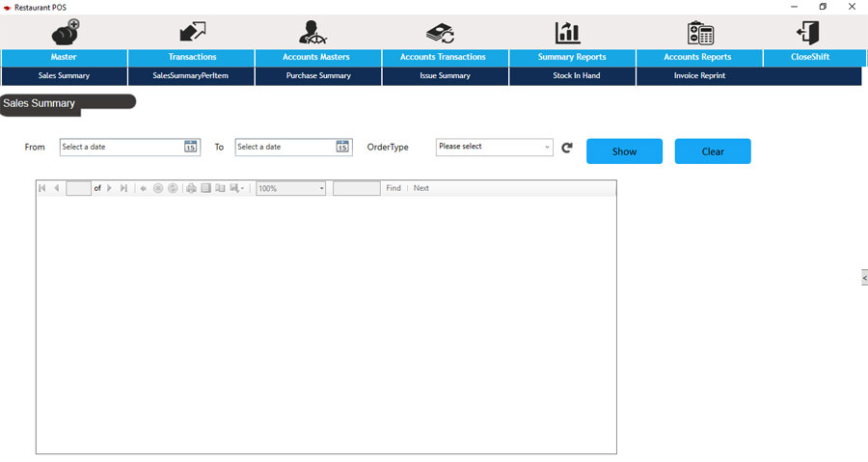
Task: Open the From date calendar picker
Action: pos(190,147)
